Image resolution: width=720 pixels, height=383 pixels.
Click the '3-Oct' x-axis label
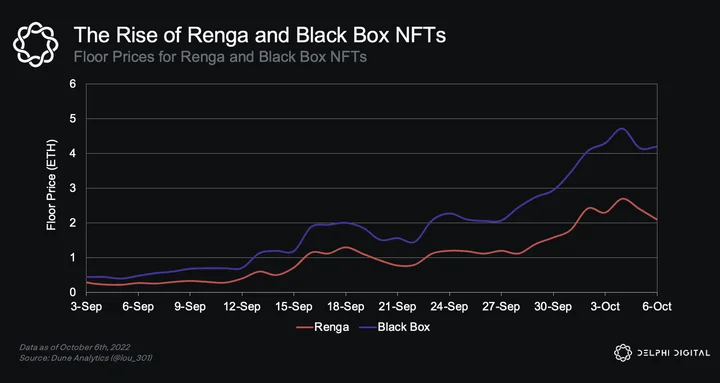click(605, 306)
